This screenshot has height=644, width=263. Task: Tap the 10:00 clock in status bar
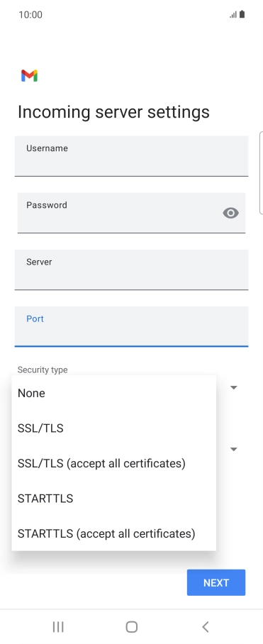(30, 15)
